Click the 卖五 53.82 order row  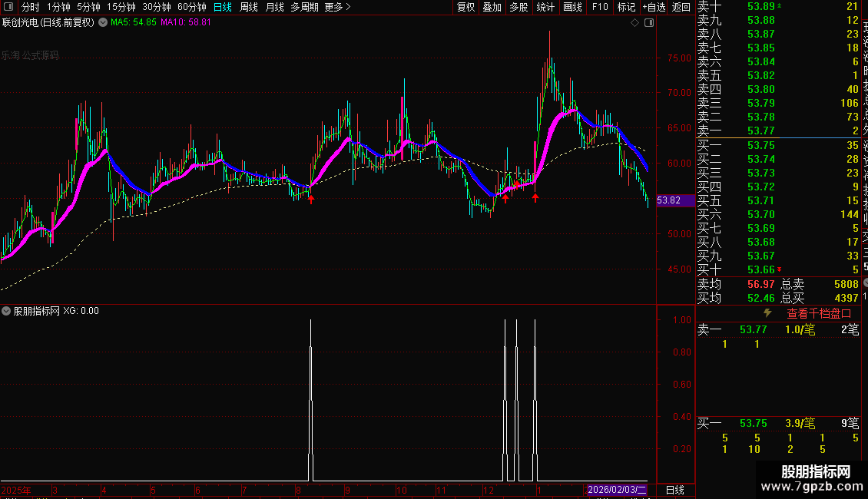pos(778,75)
